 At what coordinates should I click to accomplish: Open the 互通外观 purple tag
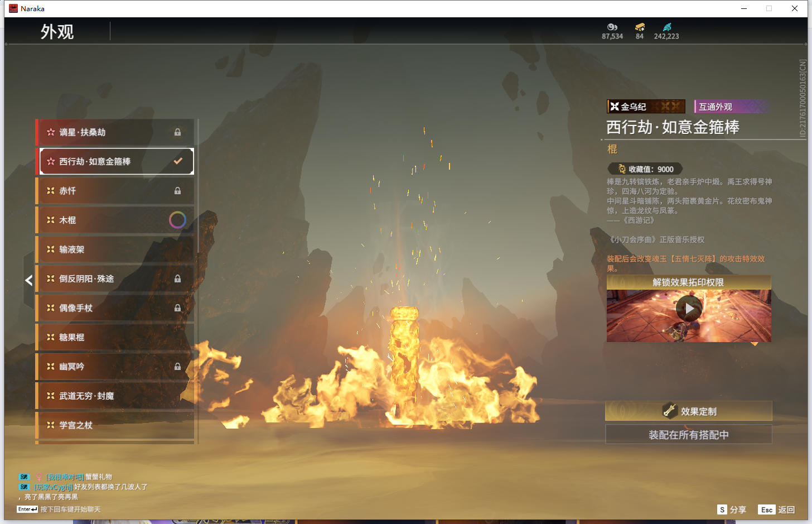[x=731, y=107]
